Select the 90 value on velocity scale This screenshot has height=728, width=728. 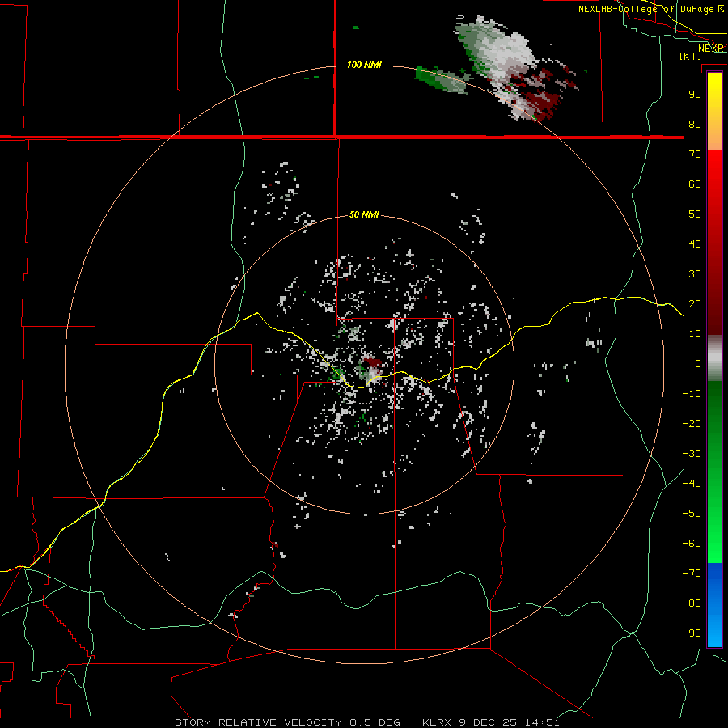coord(695,95)
